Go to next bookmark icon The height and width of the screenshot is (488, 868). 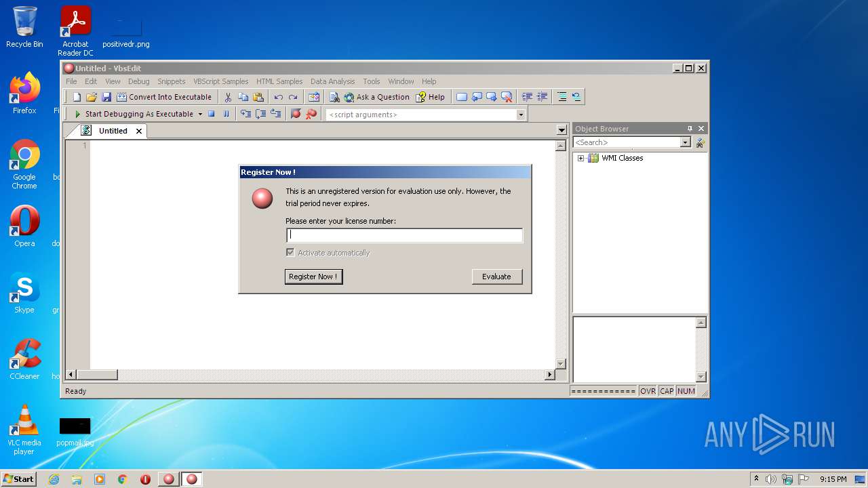pos(492,97)
